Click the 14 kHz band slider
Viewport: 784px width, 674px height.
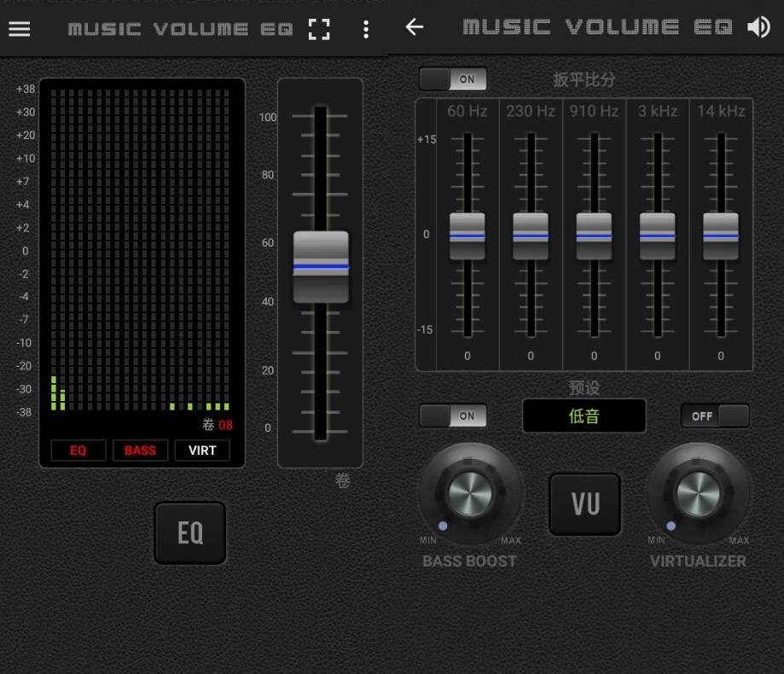pyautogui.click(x=721, y=236)
